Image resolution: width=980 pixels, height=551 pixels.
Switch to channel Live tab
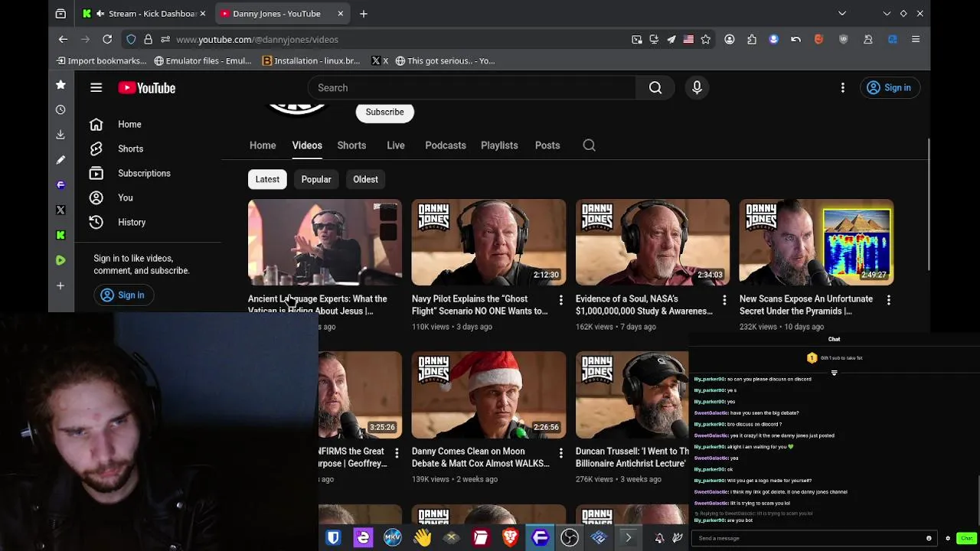point(396,145)
